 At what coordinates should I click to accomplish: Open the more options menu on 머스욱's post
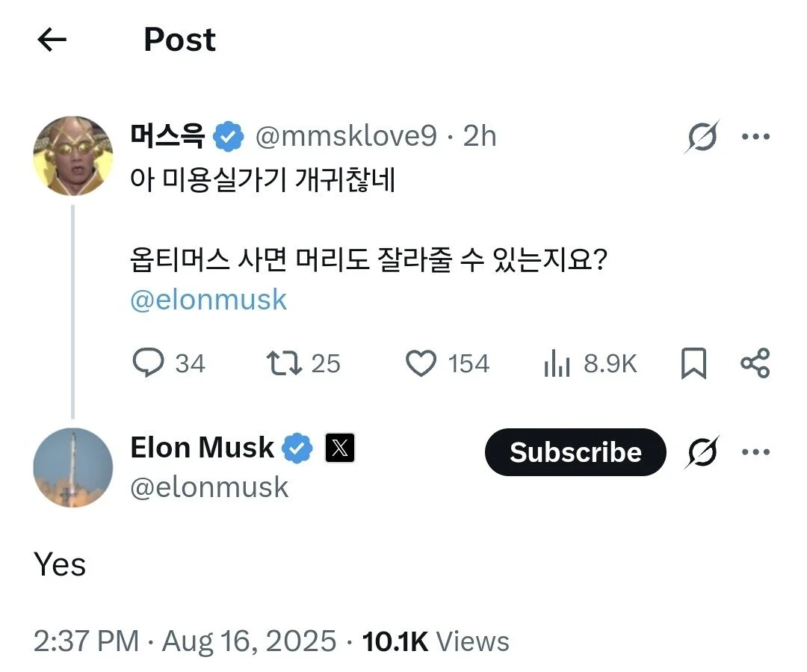tap(755, 137)
